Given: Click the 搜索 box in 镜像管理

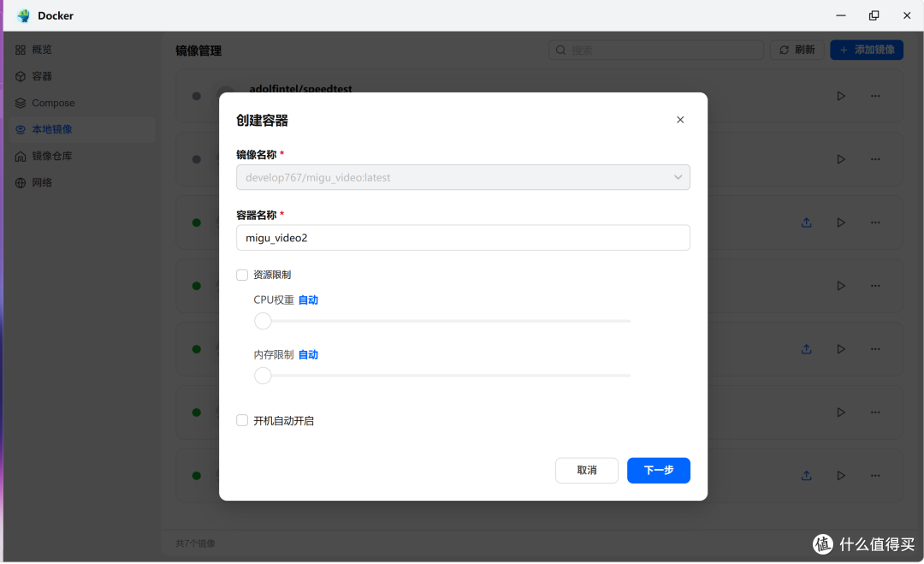Looking at the screenshot, I should 656,50.
